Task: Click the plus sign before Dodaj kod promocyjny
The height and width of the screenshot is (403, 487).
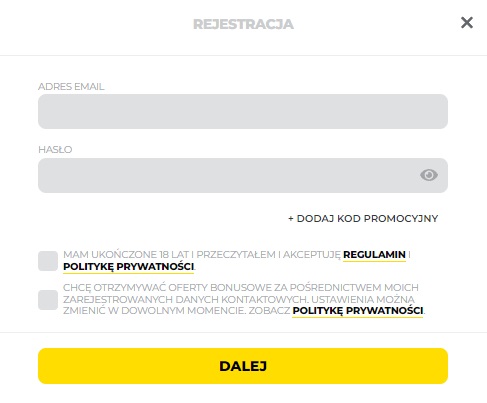Action: (291, 219)
